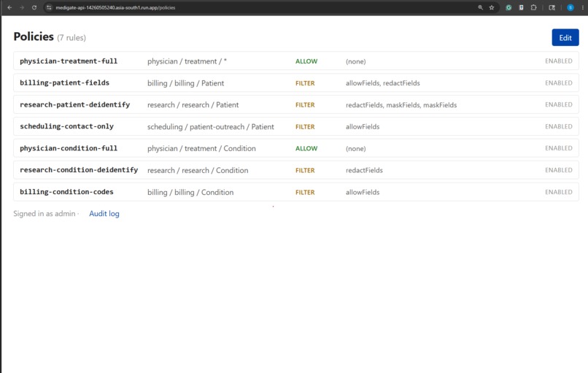Click 'billing / billing / Condition' scope text

(190, 192)
